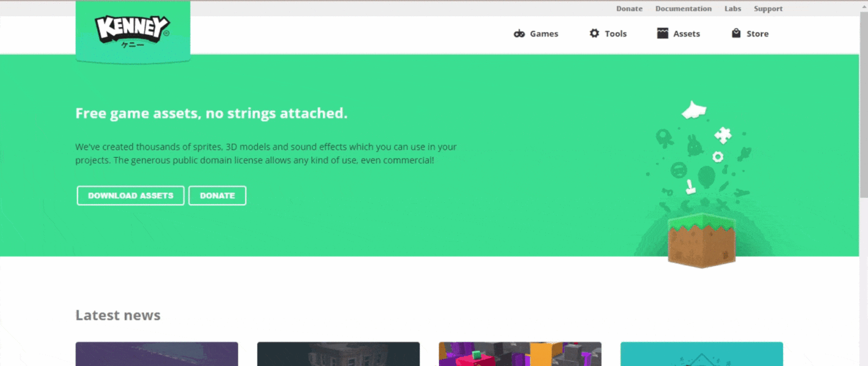Viewport: 868px width, 366px height.
Task: Click the shopping bag icon beside Store
Action: click(736, 33)
